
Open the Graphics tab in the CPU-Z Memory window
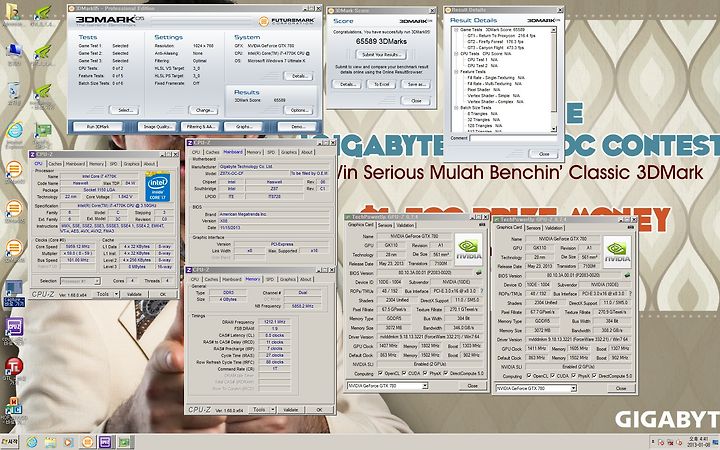tap(288, 279)
